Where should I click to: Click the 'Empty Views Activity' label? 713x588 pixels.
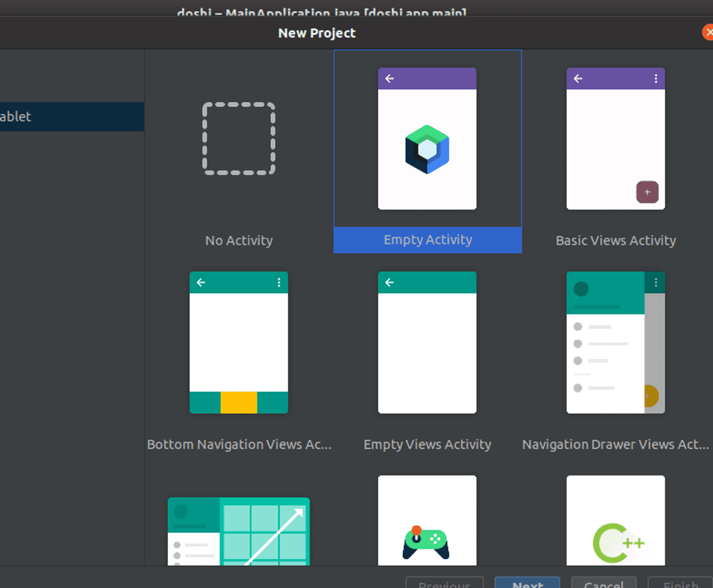pos(427,445)
